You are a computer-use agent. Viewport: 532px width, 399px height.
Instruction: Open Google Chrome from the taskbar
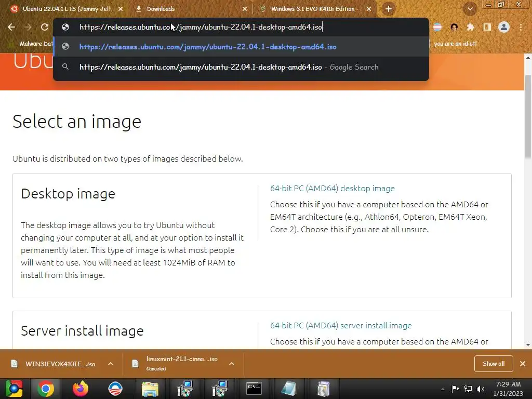[46, 389]
